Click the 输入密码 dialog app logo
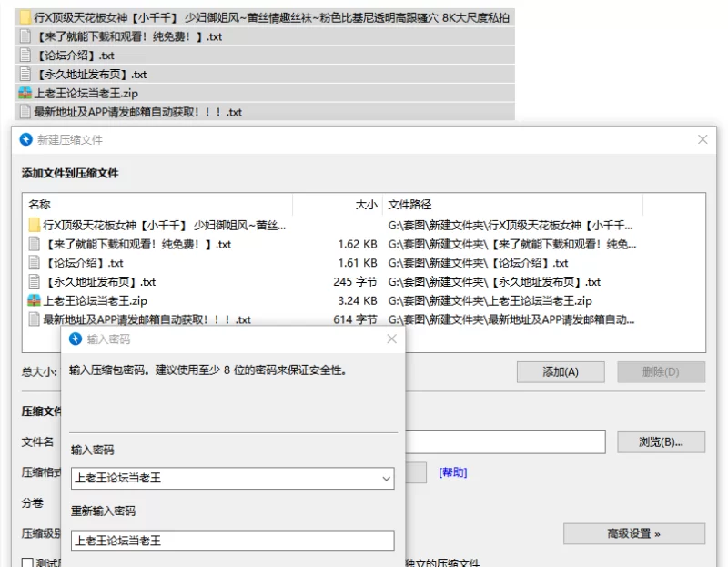The width and height of the screenshot is (728, 567). coord(76,339)
